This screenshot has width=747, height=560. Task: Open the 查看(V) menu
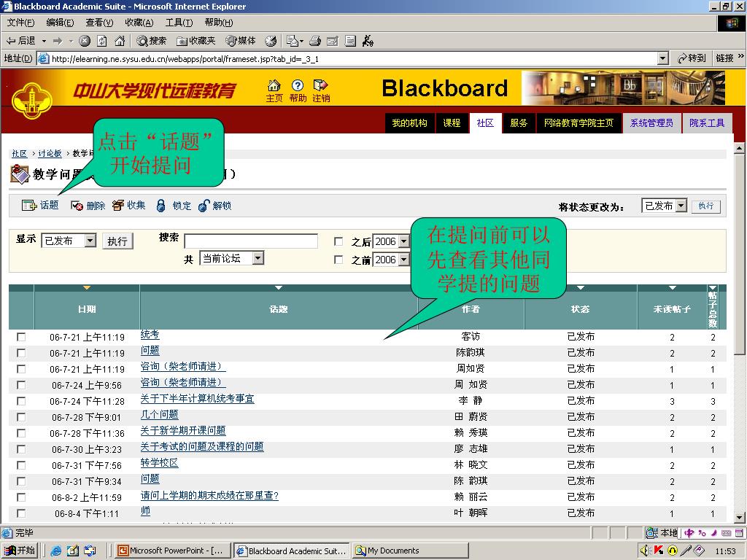coord(99,23)
